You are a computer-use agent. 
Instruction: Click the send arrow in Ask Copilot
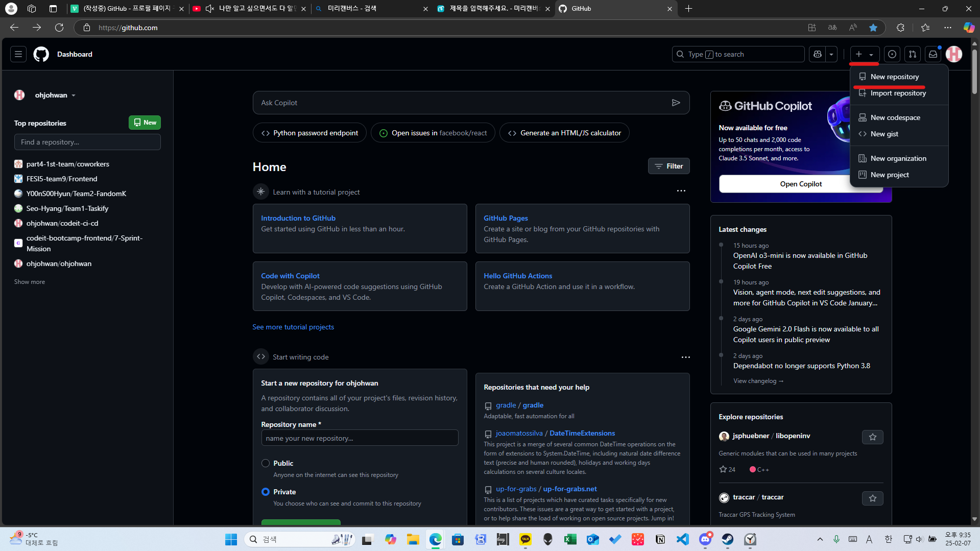pyautogui.click(x=676, y=103)
